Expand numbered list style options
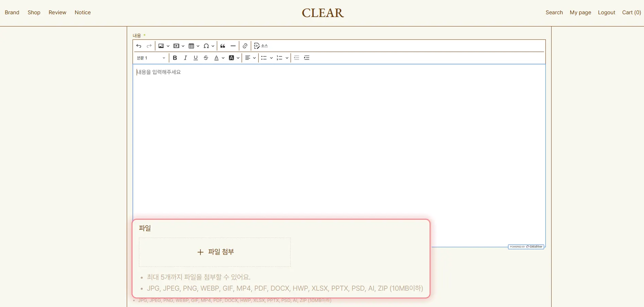Viewport: 644px width, 307px height. [x=287, y=58]
